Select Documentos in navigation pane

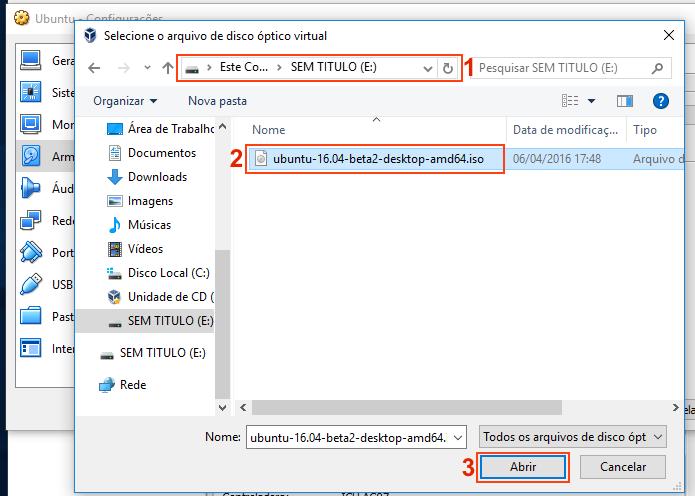(152, 153)
